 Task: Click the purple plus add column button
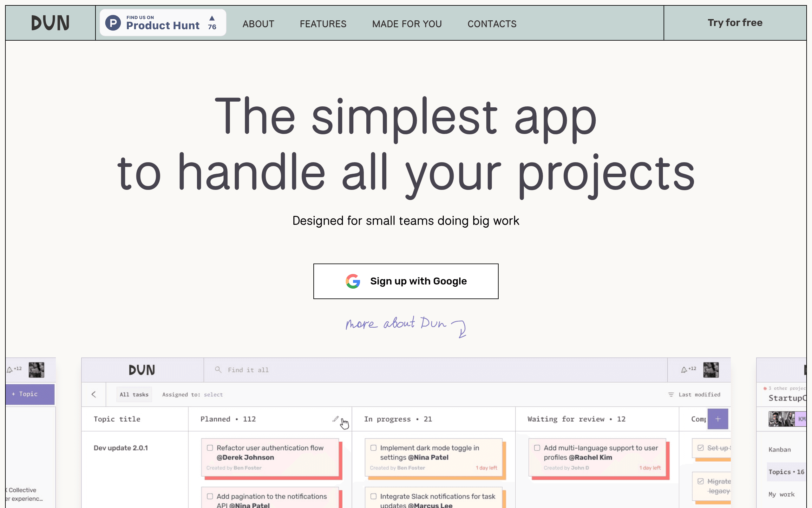coord(718,419)
